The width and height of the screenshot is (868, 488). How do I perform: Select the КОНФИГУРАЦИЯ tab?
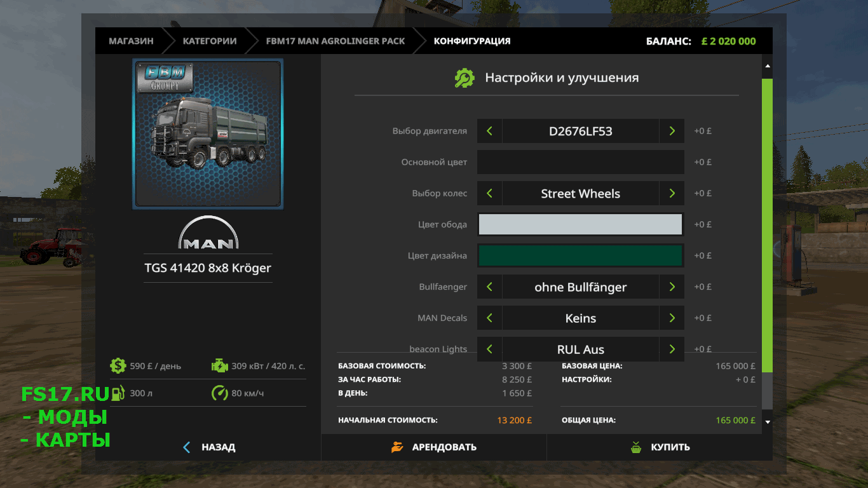click(472, 41)
